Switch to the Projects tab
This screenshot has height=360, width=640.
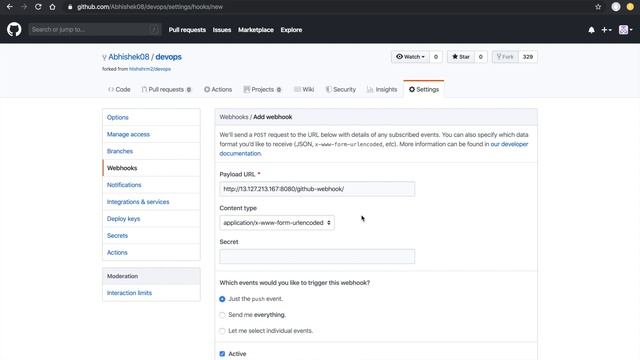(262, 89)
